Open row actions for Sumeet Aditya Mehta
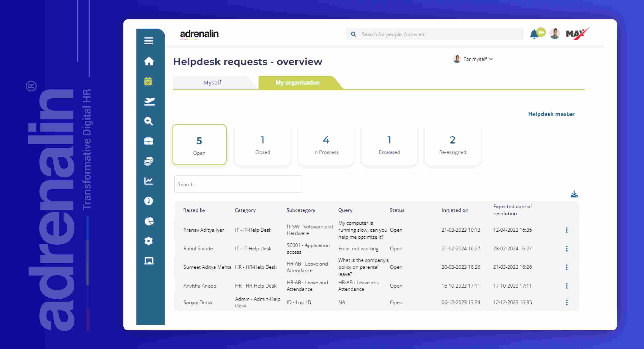644x349 pixels. coord(567,267)
